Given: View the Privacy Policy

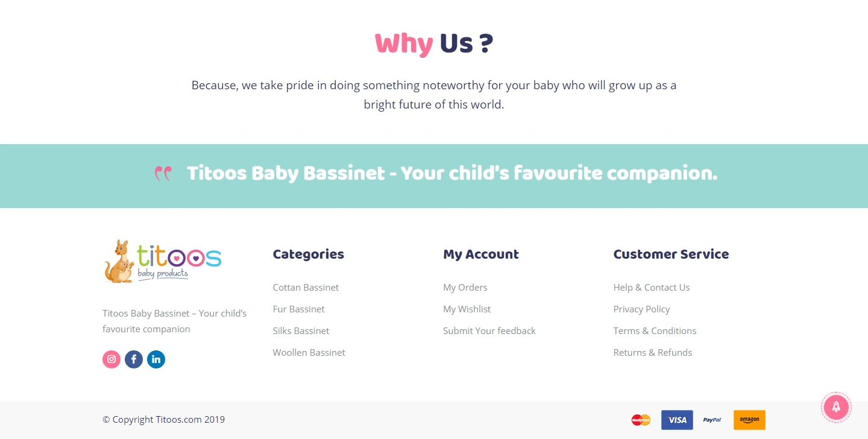Looking at the screenshot, I should click(641, 309).
